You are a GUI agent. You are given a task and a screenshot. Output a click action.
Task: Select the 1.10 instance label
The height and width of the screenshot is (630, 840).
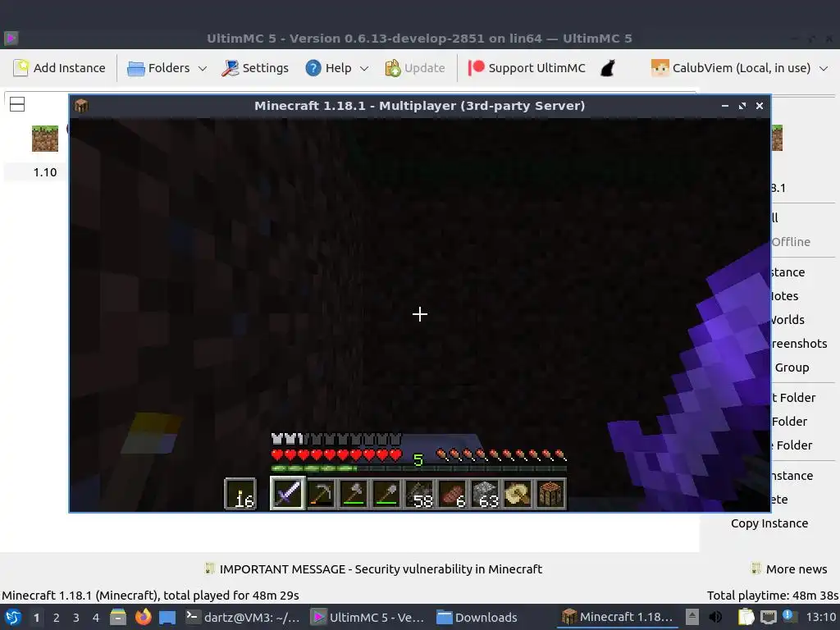tap(45, 172)
